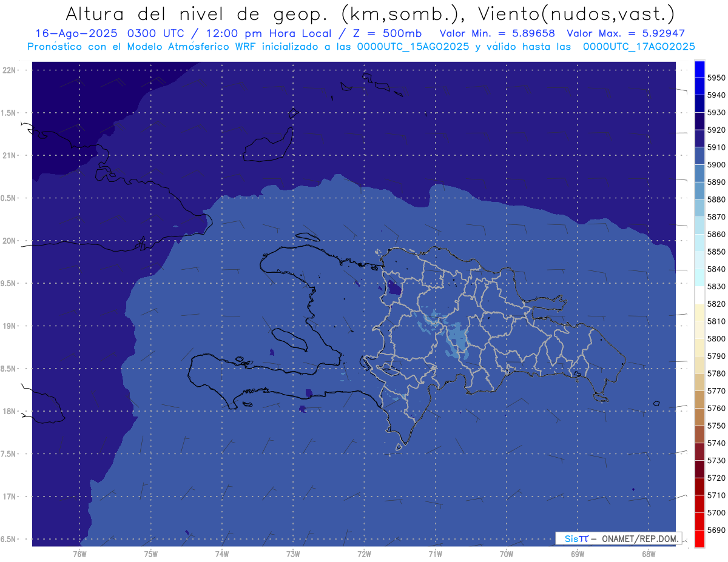Click the dark maroon swatch between 5720 and 5730
Image resolution: width=728 pixels, height=562 pixels.
pos(699,469)
